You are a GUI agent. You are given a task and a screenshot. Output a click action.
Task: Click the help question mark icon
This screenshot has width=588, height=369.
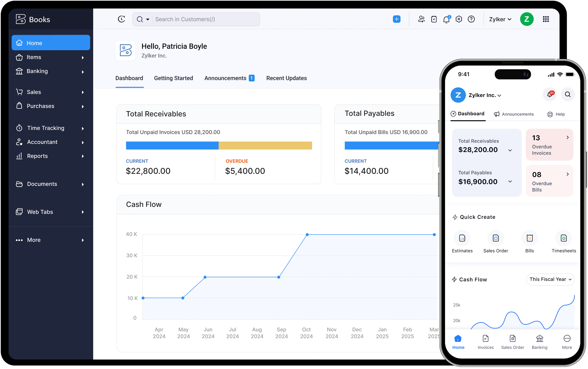point(471,19)
